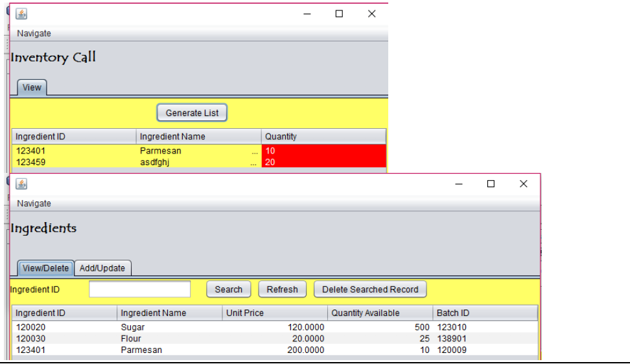
Task: Select the View tab
Action: click(32, 87)
